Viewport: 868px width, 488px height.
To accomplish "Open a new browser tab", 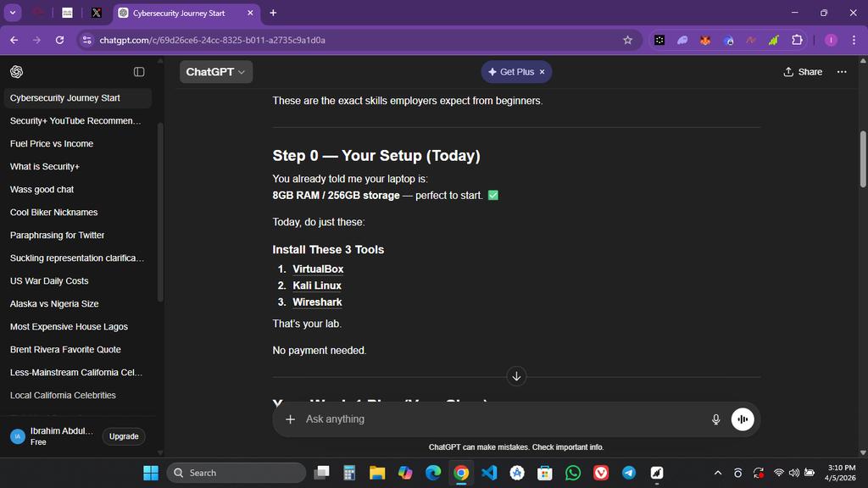I will click(x=273, y=13).
